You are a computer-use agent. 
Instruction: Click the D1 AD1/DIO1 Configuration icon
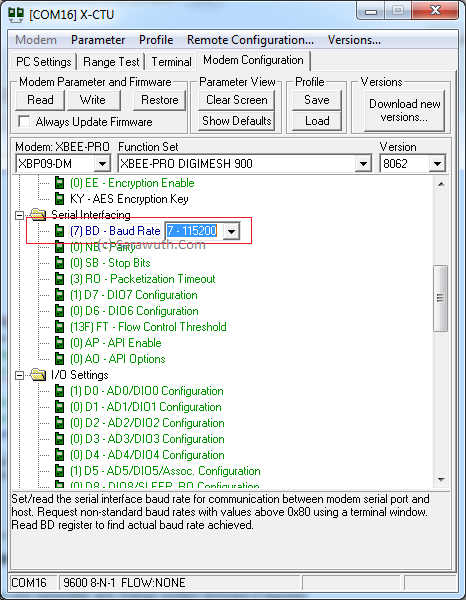tap(59, 407)
